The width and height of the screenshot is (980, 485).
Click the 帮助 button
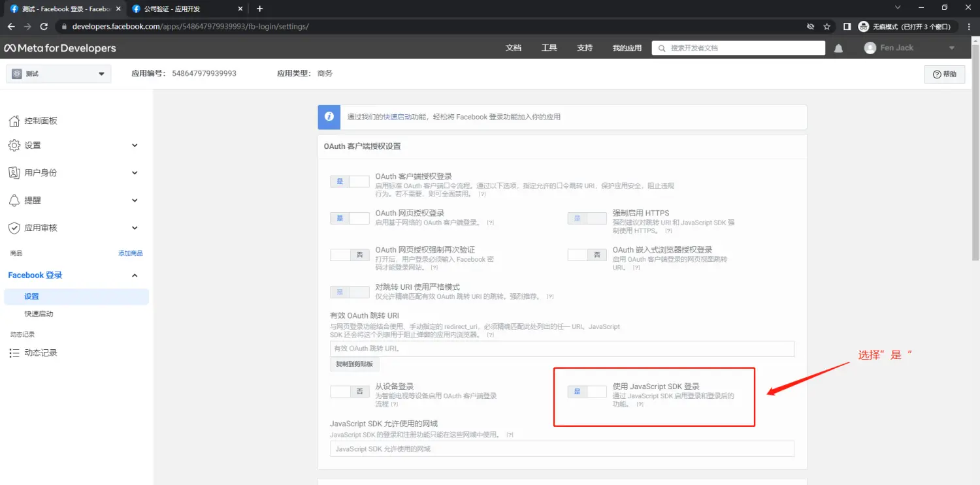coord(945,74)
